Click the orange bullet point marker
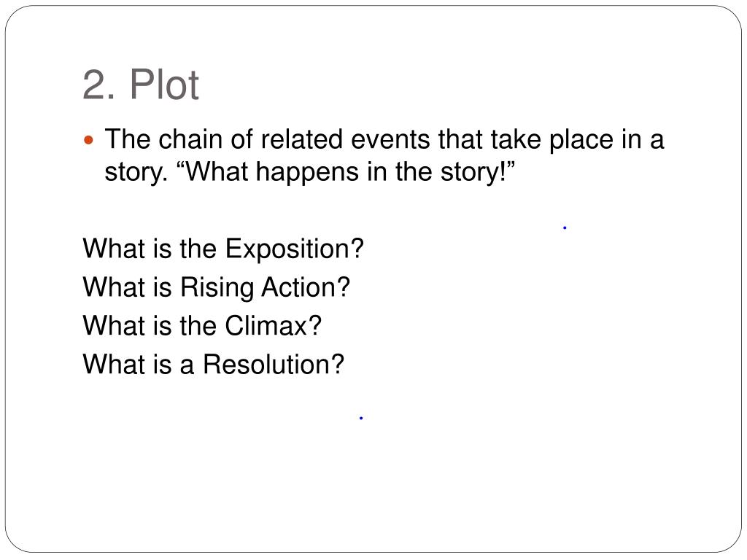747x560 pixels. [x=88, y=140]
